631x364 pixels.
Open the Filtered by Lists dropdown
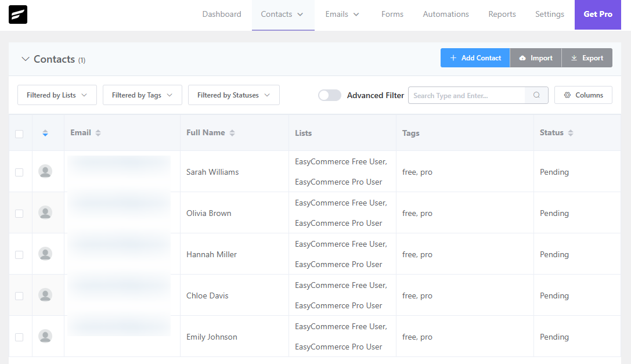[56, 95]
